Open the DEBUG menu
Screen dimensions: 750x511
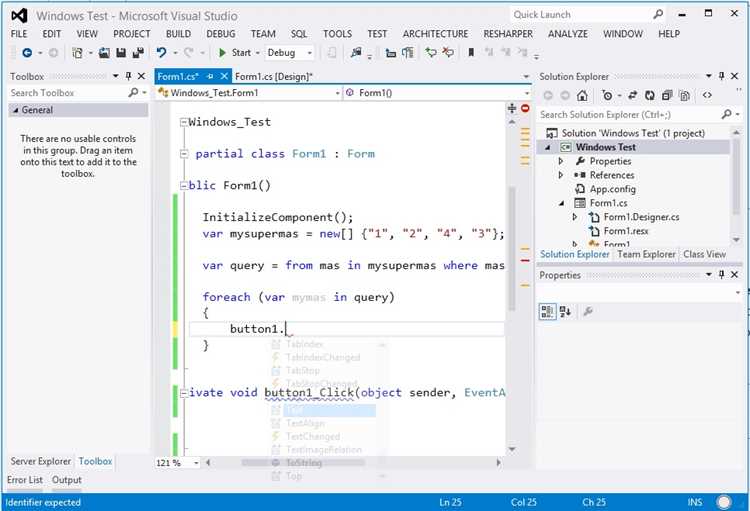point(221,34)
